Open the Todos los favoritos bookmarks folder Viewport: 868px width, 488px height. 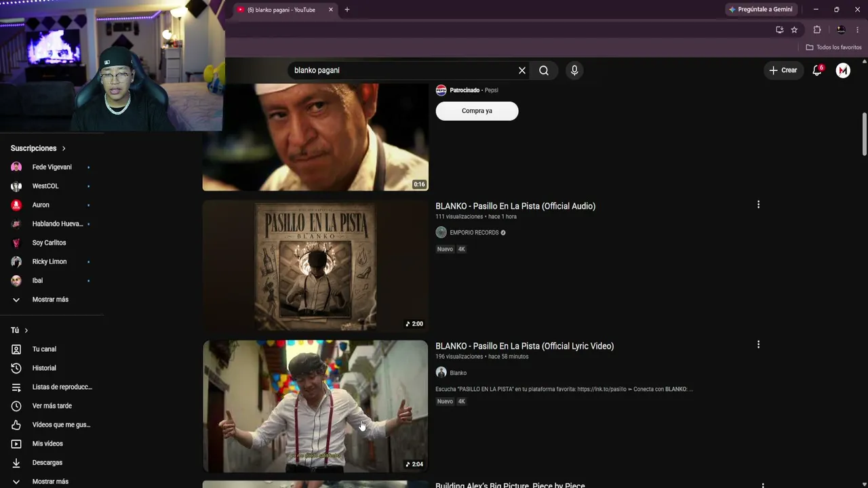point(833,47)
